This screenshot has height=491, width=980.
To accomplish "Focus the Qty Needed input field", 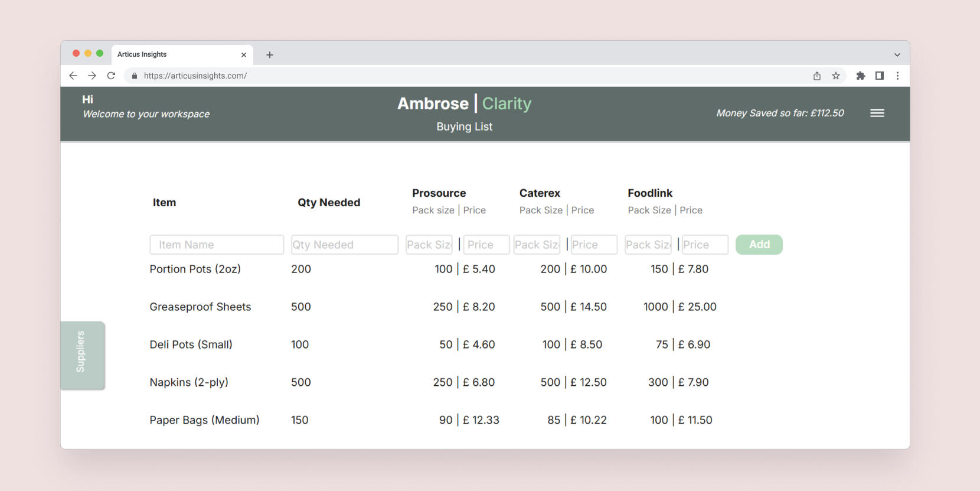I will tap(344, 245).
